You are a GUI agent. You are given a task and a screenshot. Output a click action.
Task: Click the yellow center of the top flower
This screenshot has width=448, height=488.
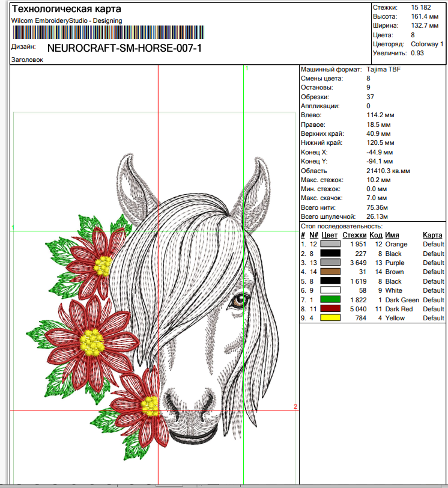[104, 263]
